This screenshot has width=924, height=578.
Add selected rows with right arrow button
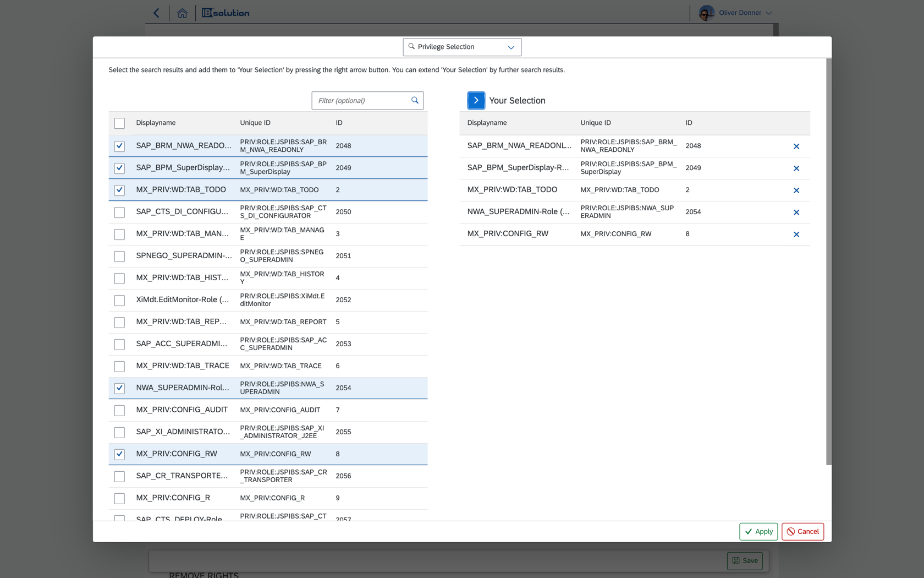[476, 100]
